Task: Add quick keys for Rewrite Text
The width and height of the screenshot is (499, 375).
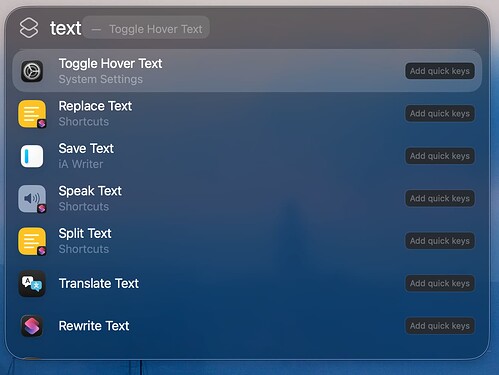Action: pyautogui.click(x=440, y=326)
